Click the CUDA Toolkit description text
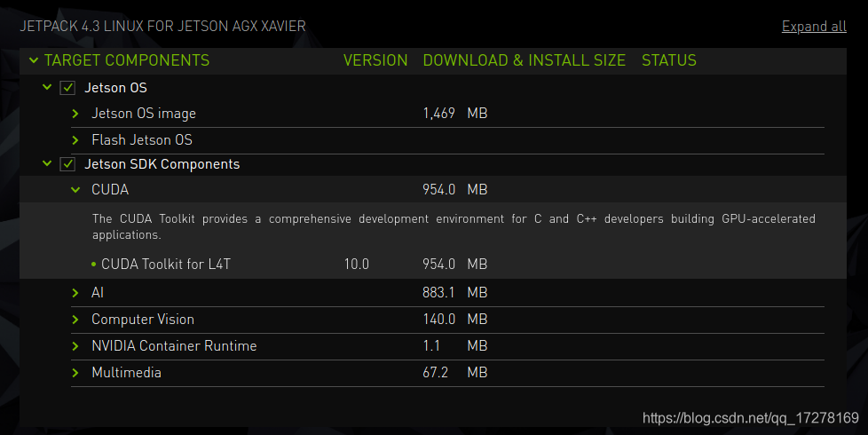The image size is (868, 435). click(x=454, y=226)
